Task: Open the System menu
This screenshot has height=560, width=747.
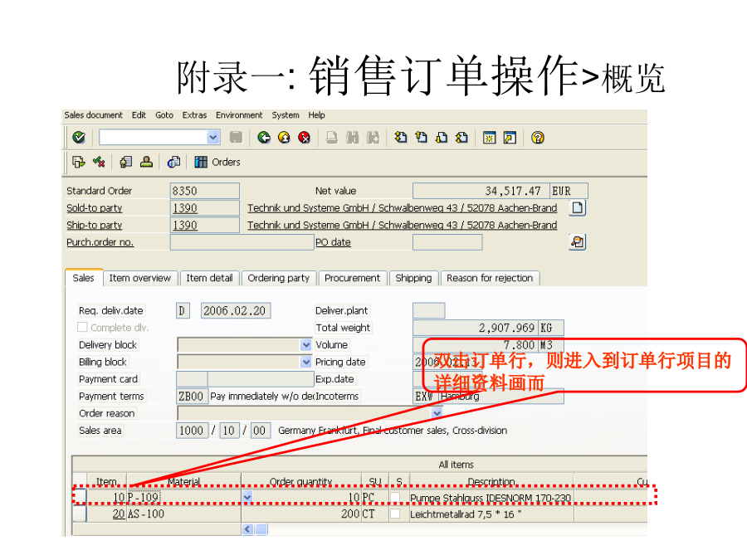Action: tap(286, 115)
